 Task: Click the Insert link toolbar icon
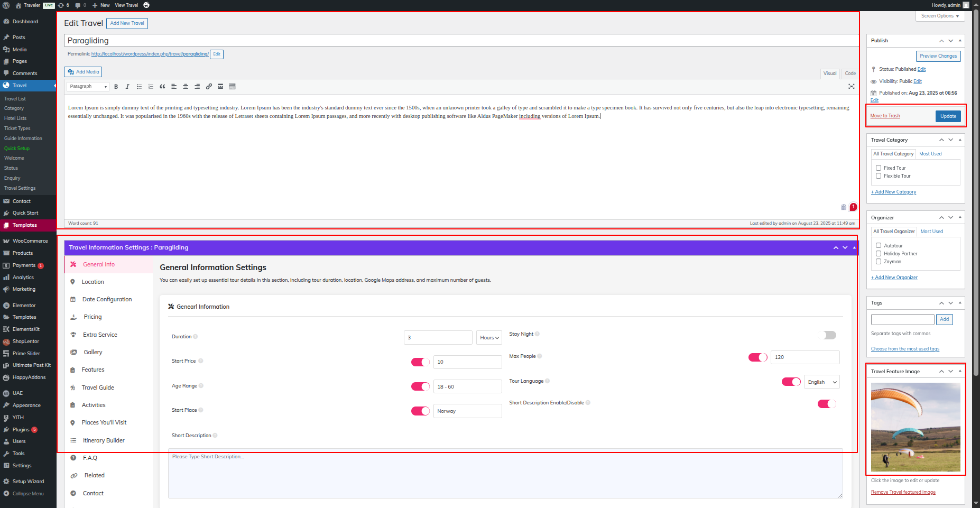point(209,87)
